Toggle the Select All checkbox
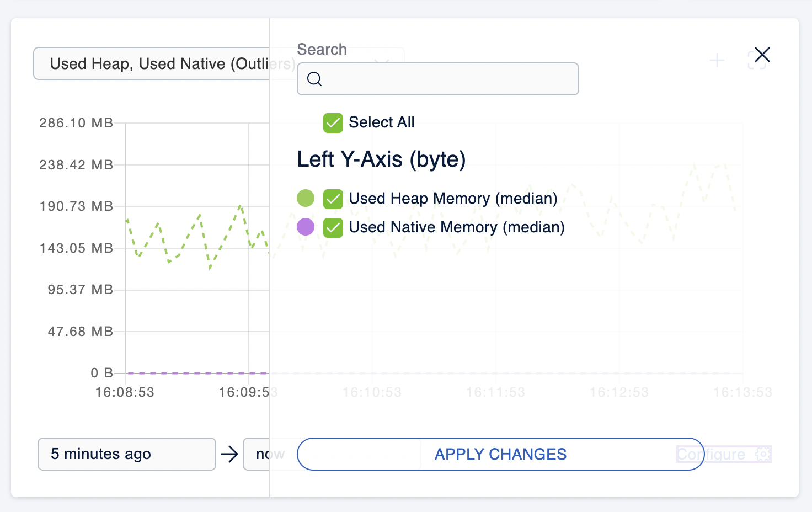 click(x=333, y=122)
